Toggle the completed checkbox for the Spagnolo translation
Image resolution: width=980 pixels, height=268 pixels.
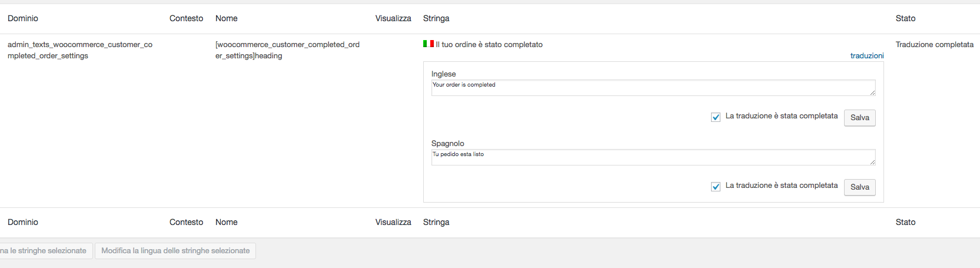coord(716,187)
